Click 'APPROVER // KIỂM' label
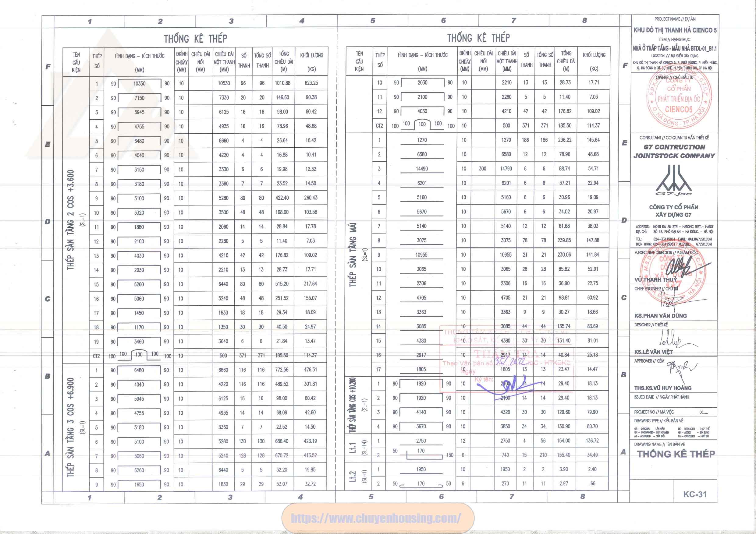This screenshot has width=756, height=534. click(x=649, y=361)
